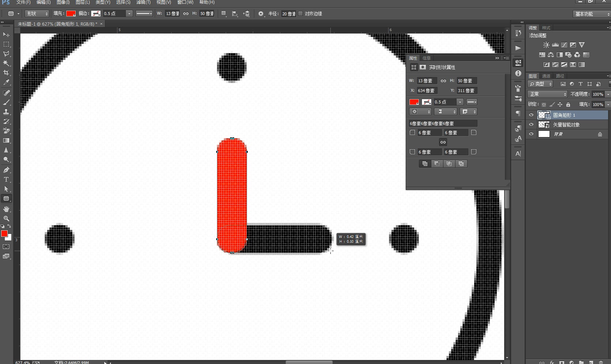The width and height of the screenshot is (611, 364).
Task: Select the Pen tool
Action: point(6,170)
